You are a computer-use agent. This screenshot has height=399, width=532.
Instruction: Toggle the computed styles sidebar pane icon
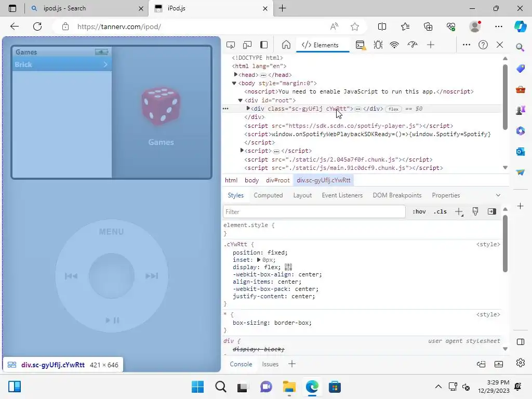tap(492, 212)
